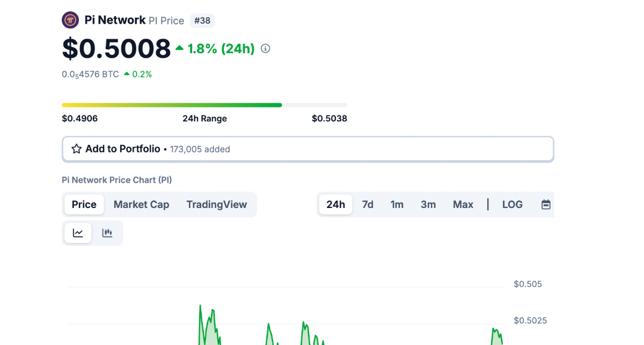Set chart range to 1m
Image resolution: width=644 pixels, height=345 pixels.
point(397,204)
